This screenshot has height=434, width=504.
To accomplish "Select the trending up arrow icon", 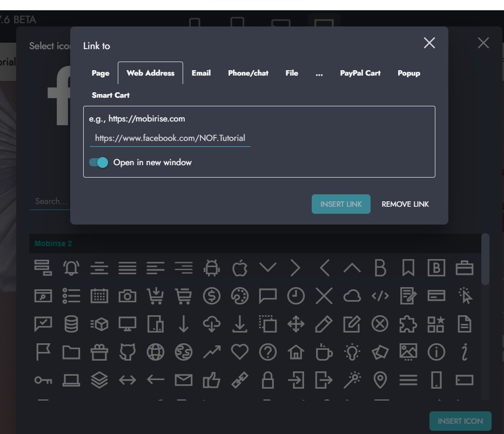I will click(212, 352).
